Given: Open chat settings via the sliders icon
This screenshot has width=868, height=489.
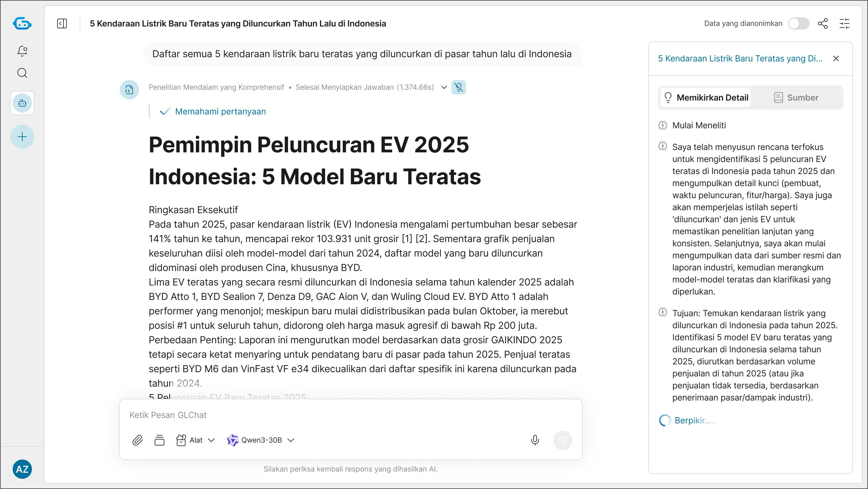Looking at the screenshot, I should pos(845,23).
